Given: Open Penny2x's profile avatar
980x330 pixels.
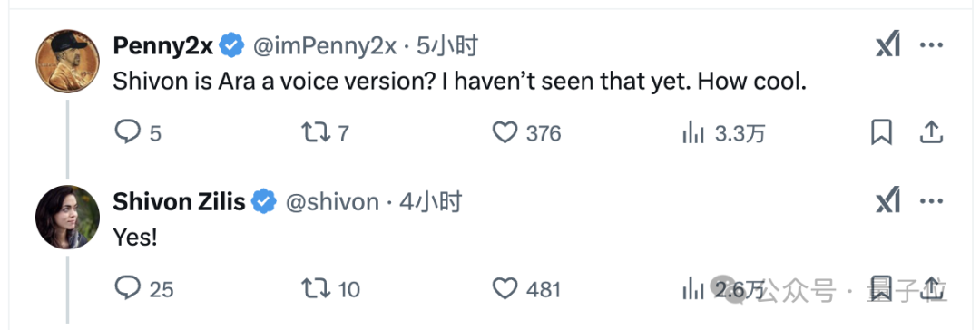Looking at the screenshot, I should pyautogui.click(x=67, y=62).
